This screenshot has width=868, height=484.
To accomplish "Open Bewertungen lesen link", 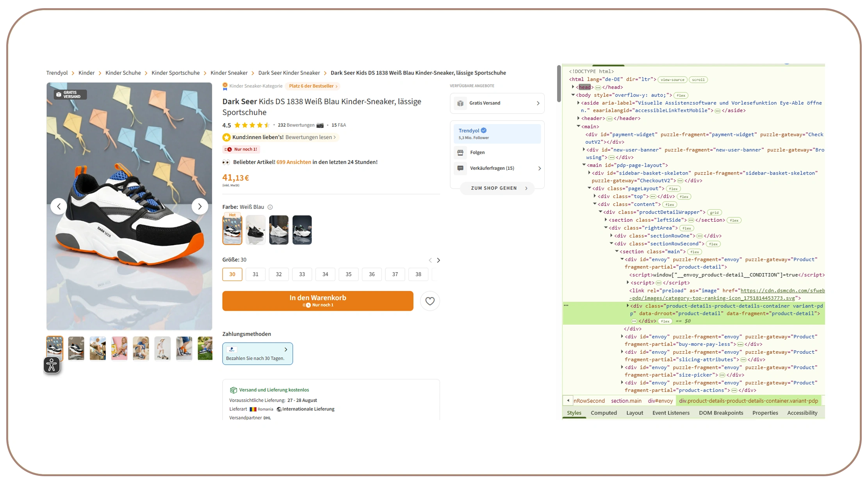I will click(310, 137).
